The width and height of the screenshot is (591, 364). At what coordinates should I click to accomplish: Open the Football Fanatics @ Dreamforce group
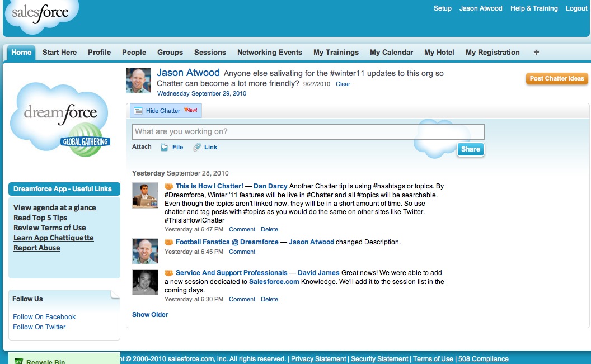(x=227, y=242)
